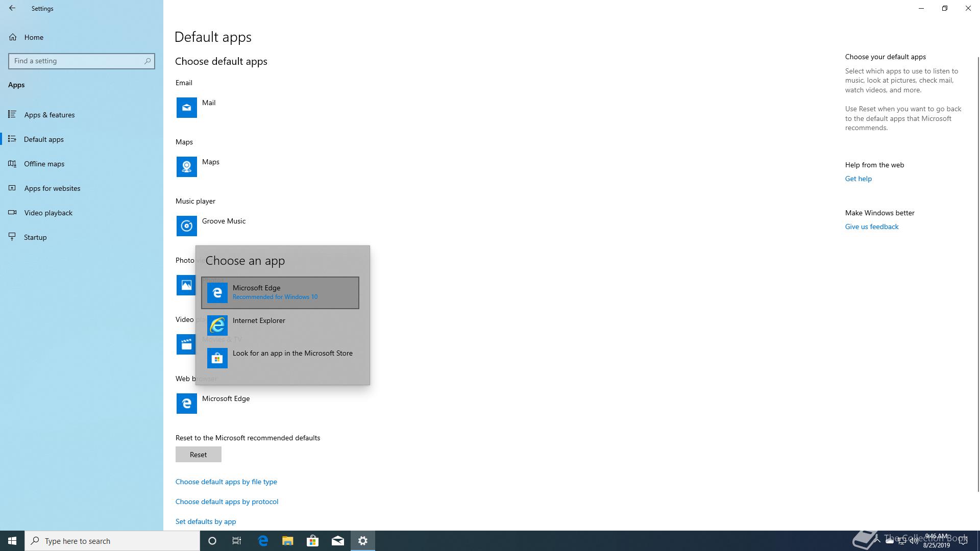Click the Reset button

(199, 455)
